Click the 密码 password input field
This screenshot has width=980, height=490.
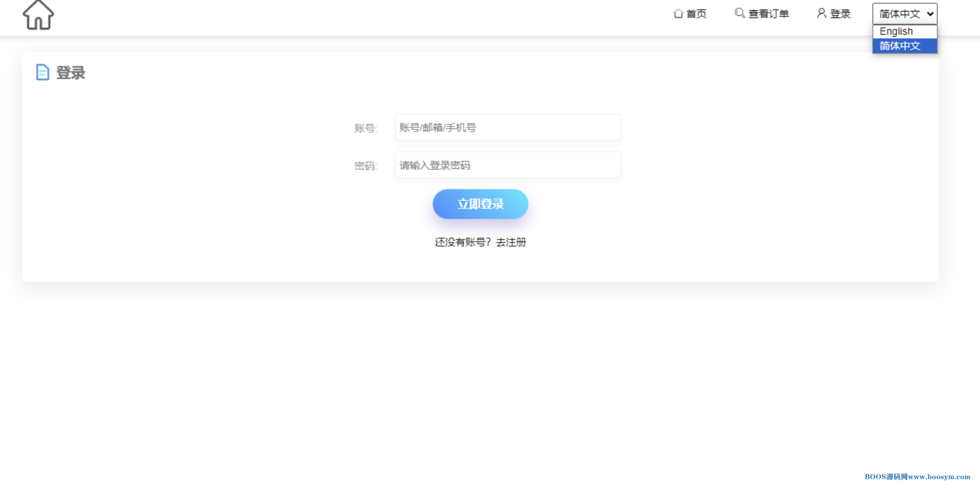(508, 165)
